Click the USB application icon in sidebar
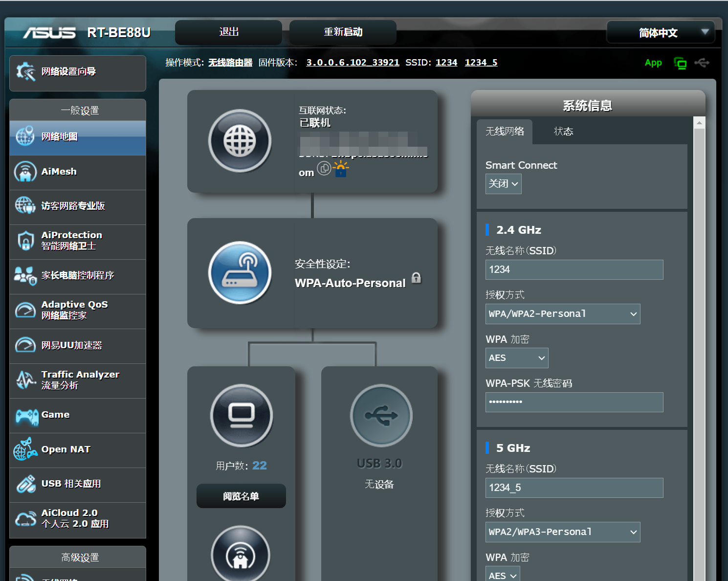The width and height of the screenshot is (728, 581). point(25,484)
